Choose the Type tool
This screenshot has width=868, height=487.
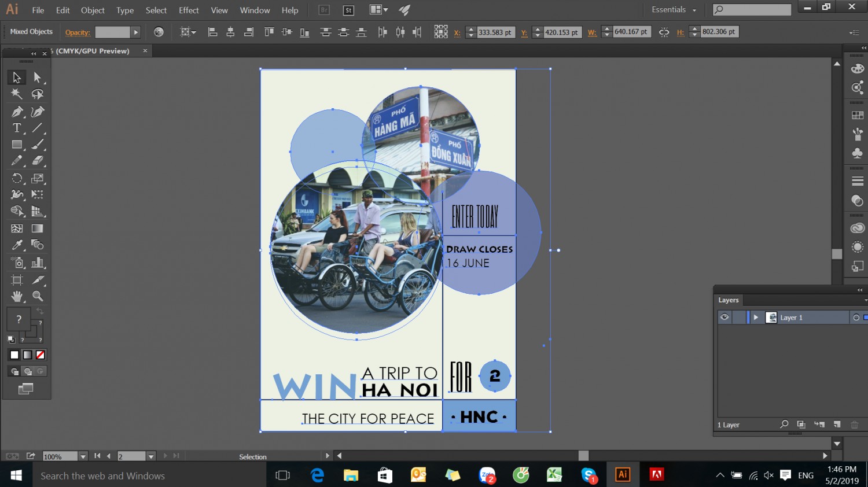tap(17, 128)
